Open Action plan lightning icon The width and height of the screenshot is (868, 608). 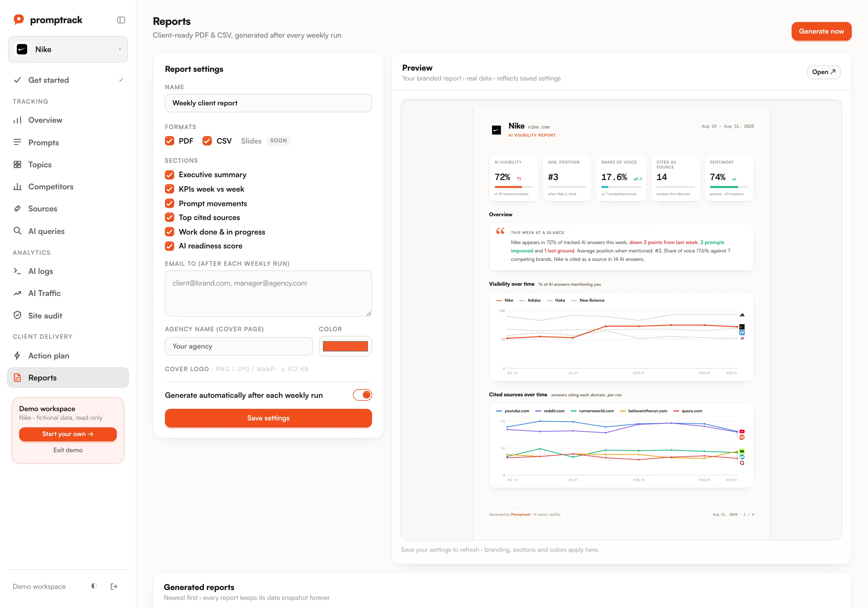pos(17,356)
